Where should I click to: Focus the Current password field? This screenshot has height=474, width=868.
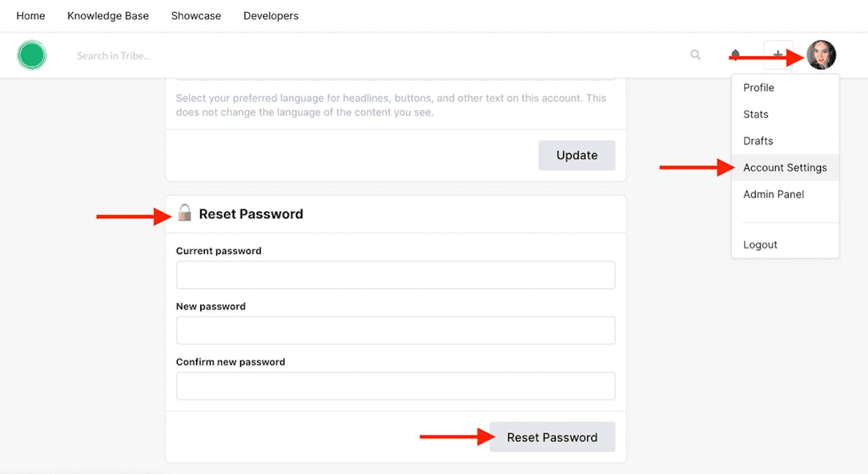(395, 275)
